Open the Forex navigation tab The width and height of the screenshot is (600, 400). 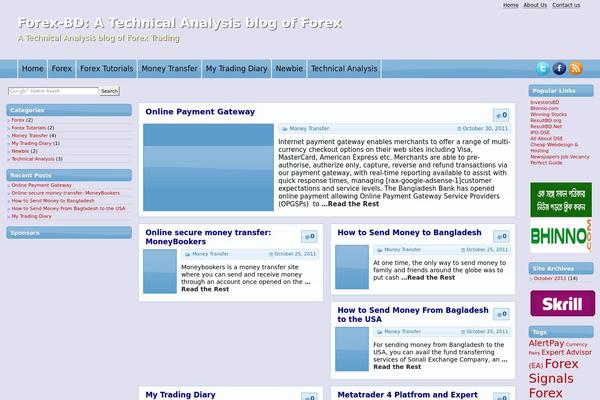click(x=62, y=69)
